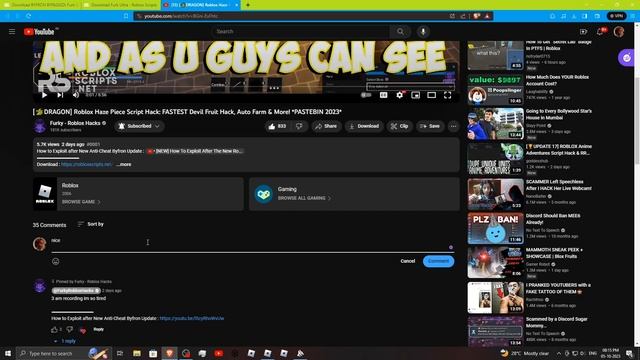Image resolution: width=640 pixels, height=360 pixels.
Task: Click the Download button
Action: (x=364, y=126)
